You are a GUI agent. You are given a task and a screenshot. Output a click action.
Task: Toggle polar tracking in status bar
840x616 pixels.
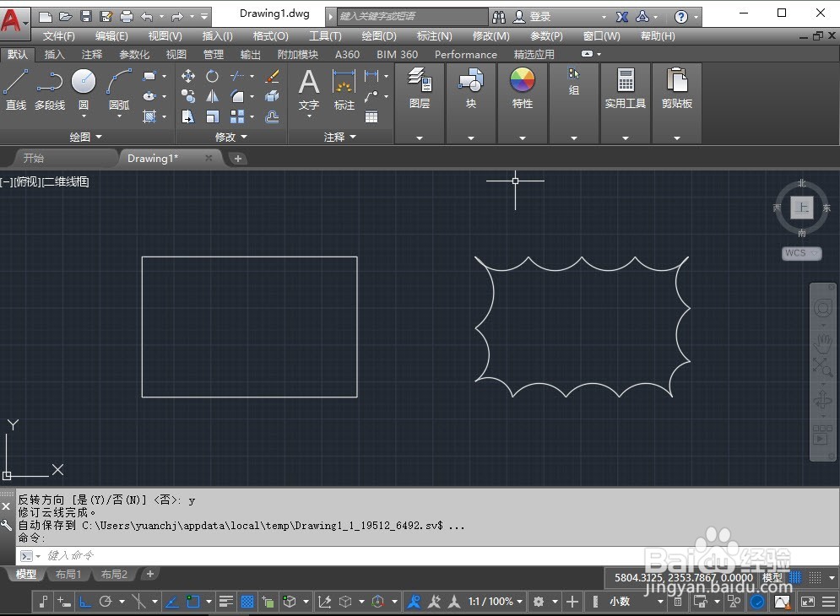click(106, 602)
